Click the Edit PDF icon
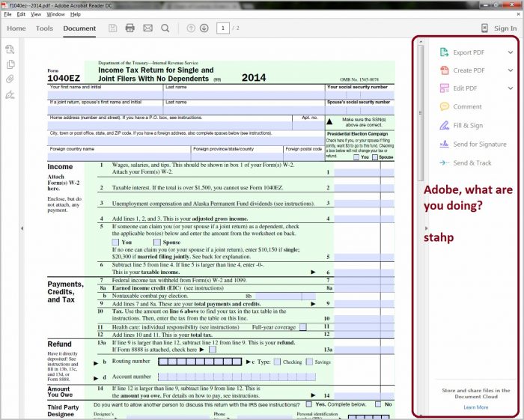524x420 pixels. tap(444, 88)
